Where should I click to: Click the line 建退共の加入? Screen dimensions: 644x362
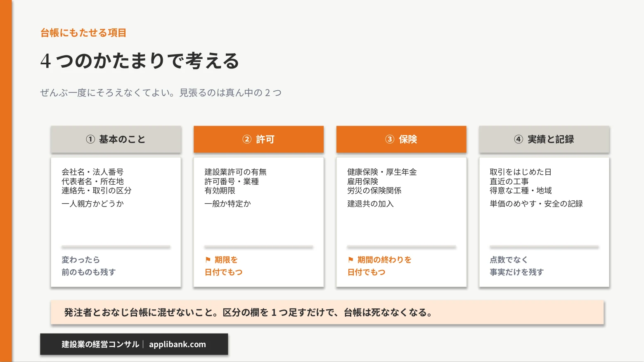click(370, 204)
